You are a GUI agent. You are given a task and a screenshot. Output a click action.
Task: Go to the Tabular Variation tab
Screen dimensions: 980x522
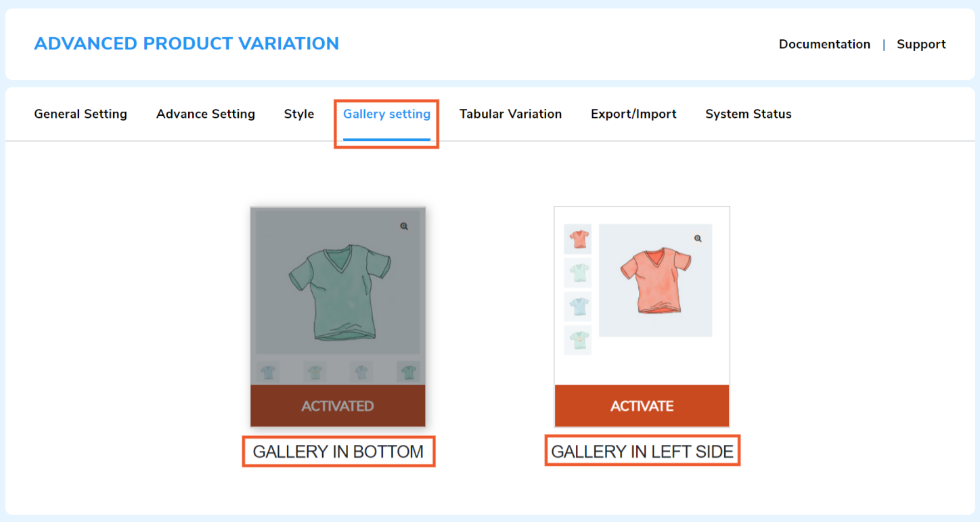point(510,114)
